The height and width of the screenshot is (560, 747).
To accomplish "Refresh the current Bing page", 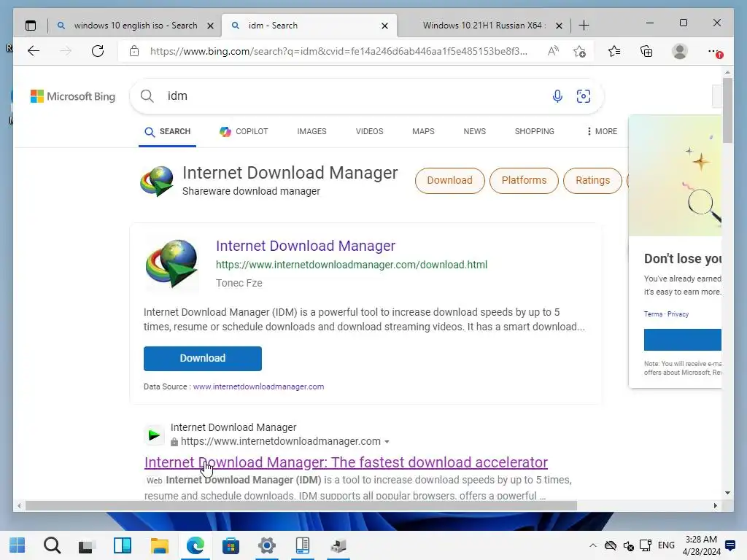I will point(98,51).
